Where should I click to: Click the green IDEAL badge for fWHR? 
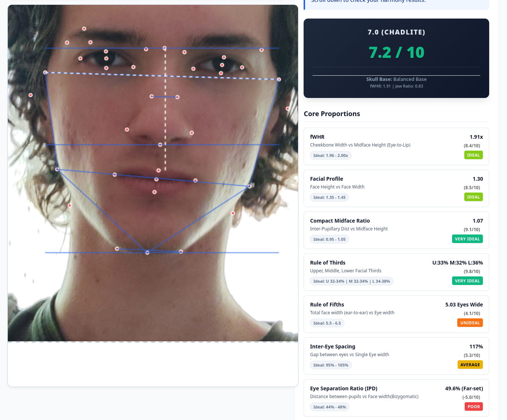click(473, 155)
